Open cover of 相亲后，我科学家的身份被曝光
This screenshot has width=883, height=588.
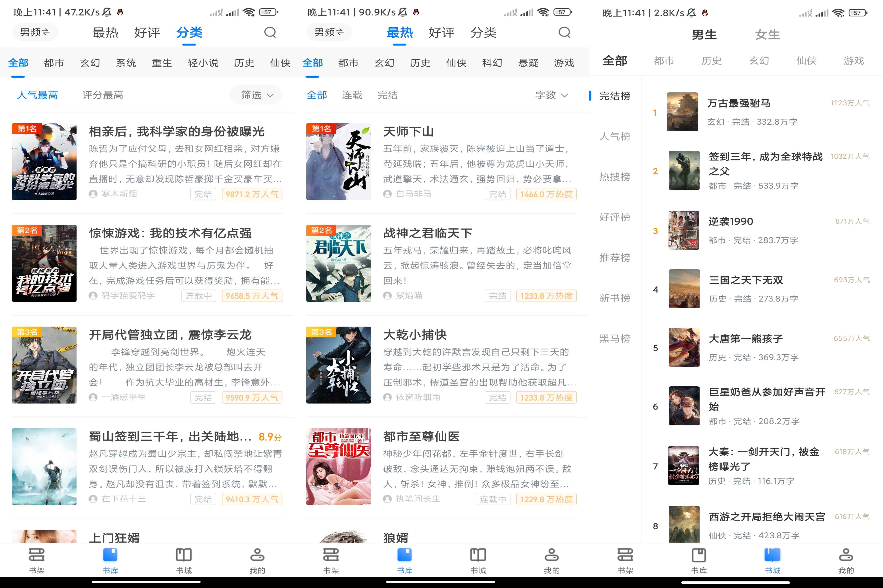44,162
